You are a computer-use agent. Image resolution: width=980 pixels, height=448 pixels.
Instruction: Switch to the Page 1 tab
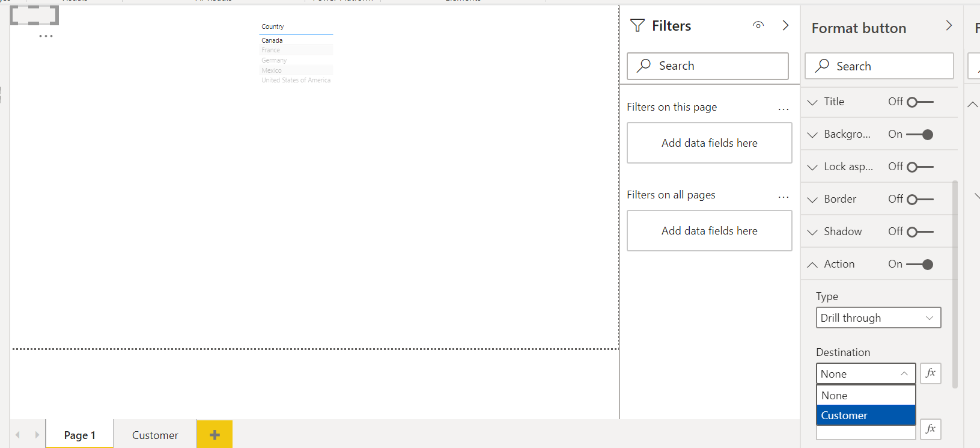[80, 435]
